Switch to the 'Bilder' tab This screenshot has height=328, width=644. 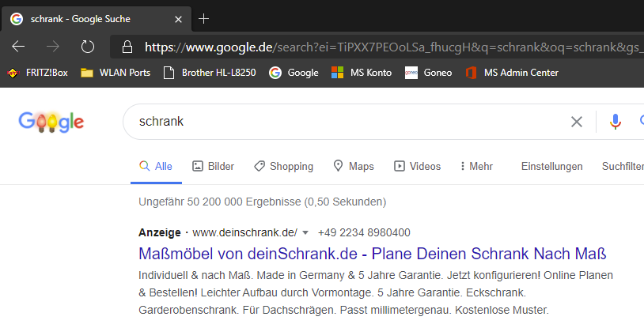pyautogui.click(x=213, y=166)
